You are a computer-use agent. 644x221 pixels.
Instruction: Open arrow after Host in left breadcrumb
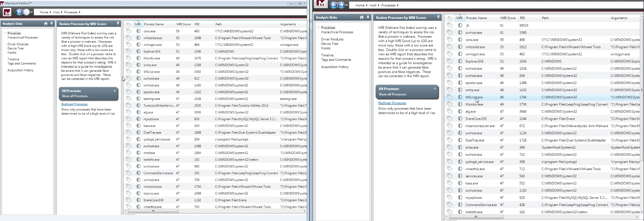[x=62, y=12]
